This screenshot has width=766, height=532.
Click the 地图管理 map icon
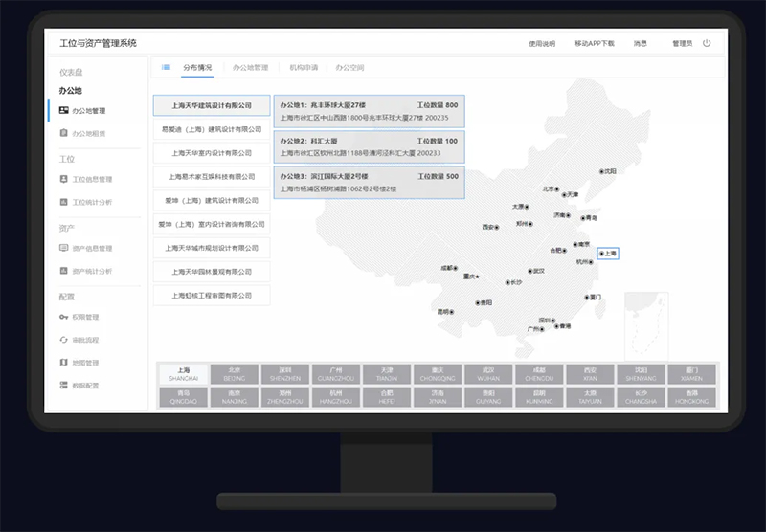click(x=63, y=362)
